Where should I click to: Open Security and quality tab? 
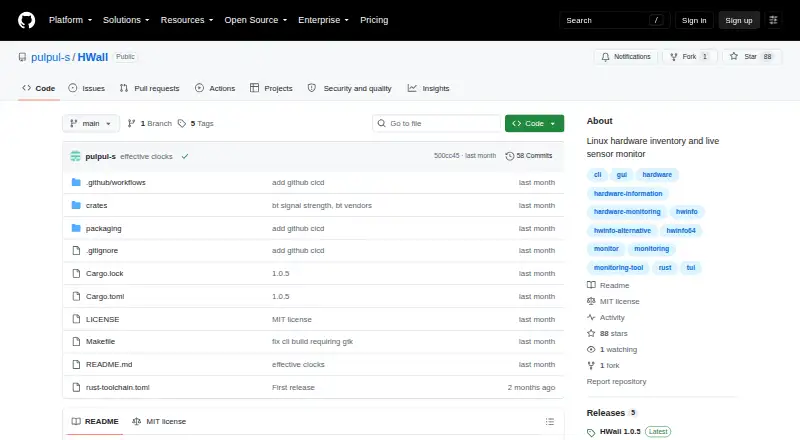point(349,88)
